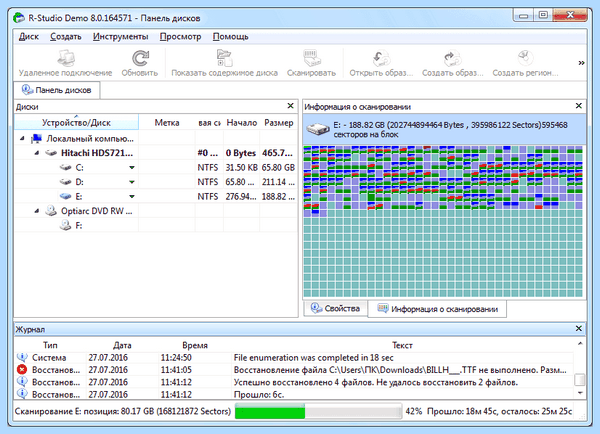This screenshot has height=434, width=600.
Task: Click the Метка column header
Action: (x=167, y=122)
